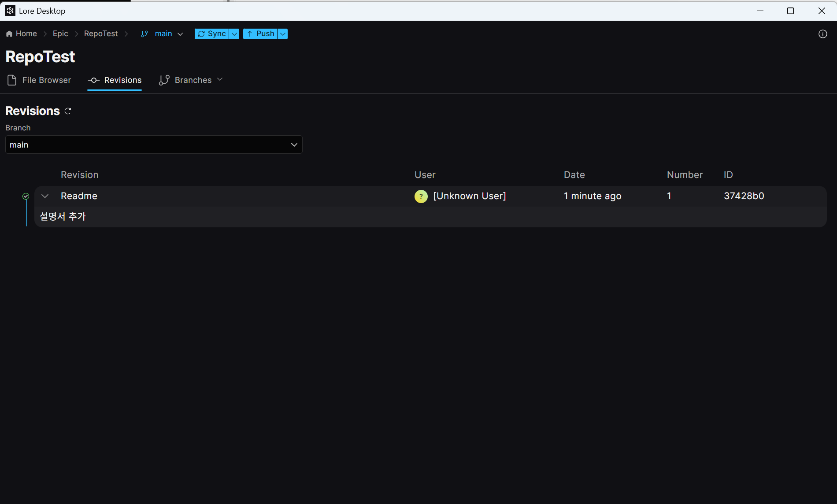The image size is (837, 504).
Task: Open the main branch selector in breadcrumb
Action: [x=162, y=34]
